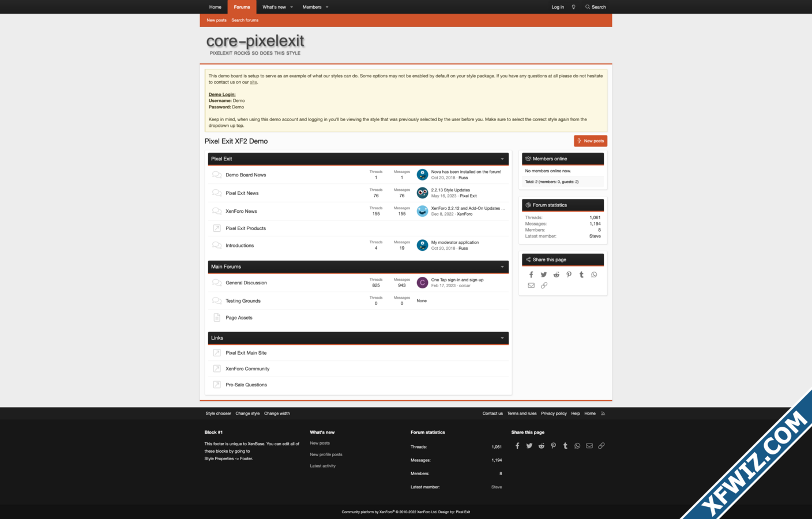Click Terms and rules in footer

522,413
